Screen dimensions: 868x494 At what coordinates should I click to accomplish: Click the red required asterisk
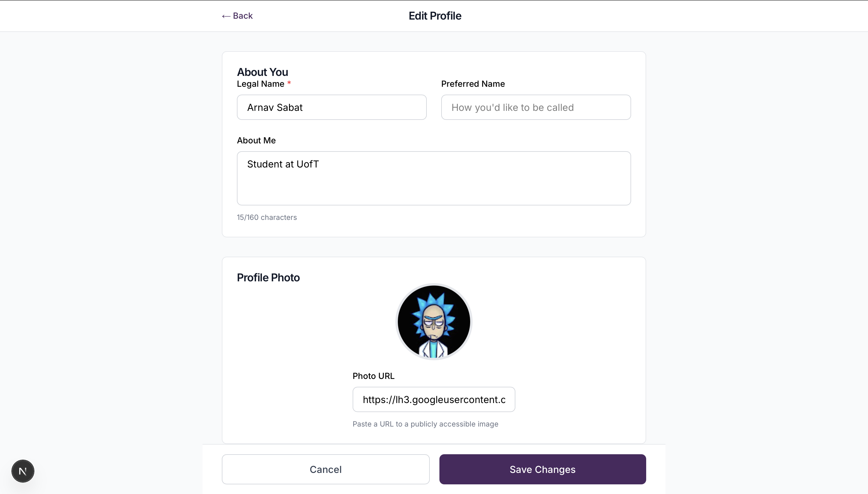coord(289,83)
